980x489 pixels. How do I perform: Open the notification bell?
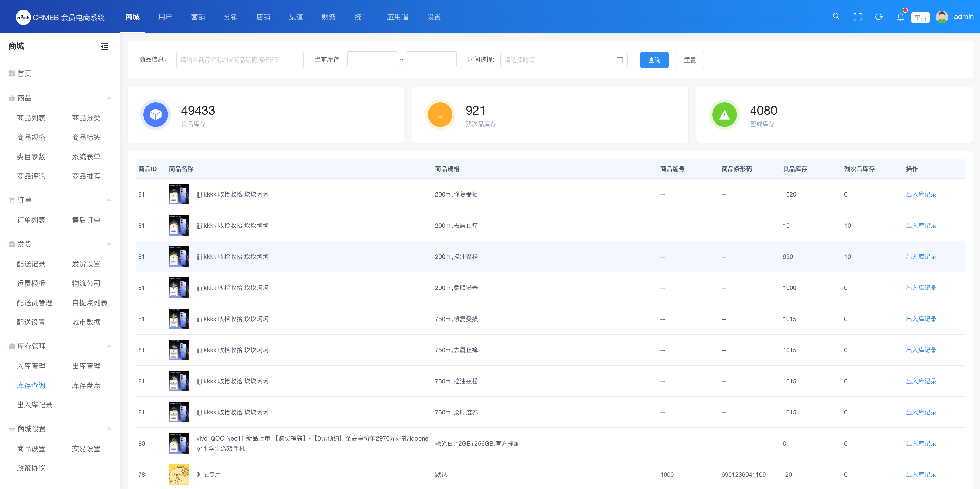pos(900,17)
